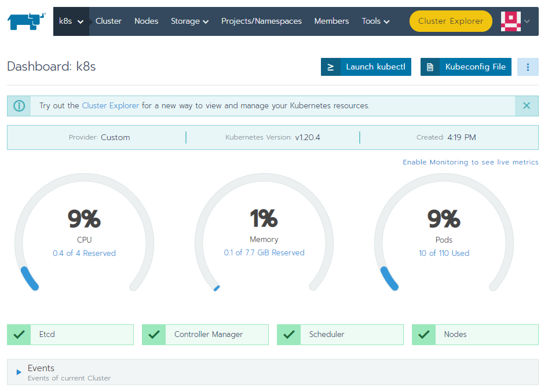Viewport: 548px width, 392px height.
Task: Click the Nodes status checkmark icon
Action: click(x=423, y=335)
